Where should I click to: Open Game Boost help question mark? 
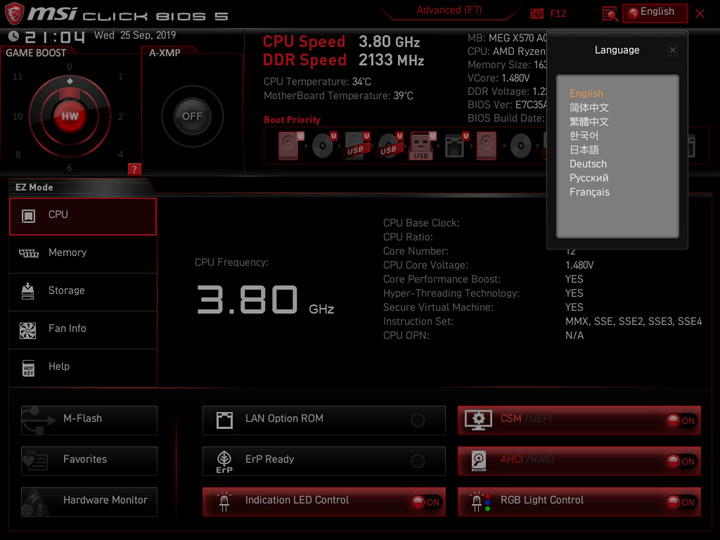click(x=134, y=169)
